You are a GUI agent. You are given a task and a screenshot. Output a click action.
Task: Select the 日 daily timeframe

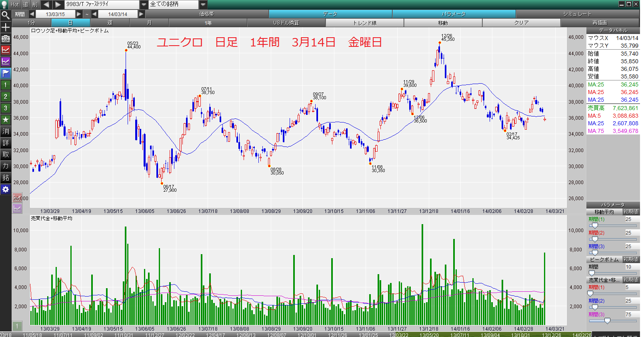(71, 23)
